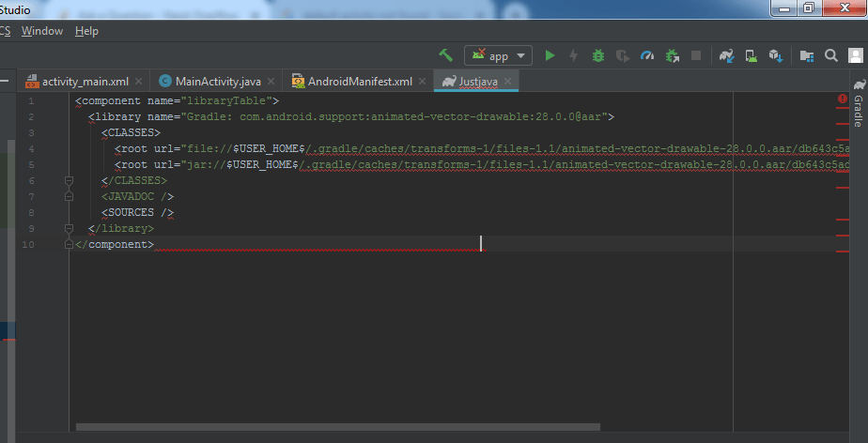This screenshot has width=868, height=443.
Task: Open the SDK Manager icon
Action: click(776, 55)
